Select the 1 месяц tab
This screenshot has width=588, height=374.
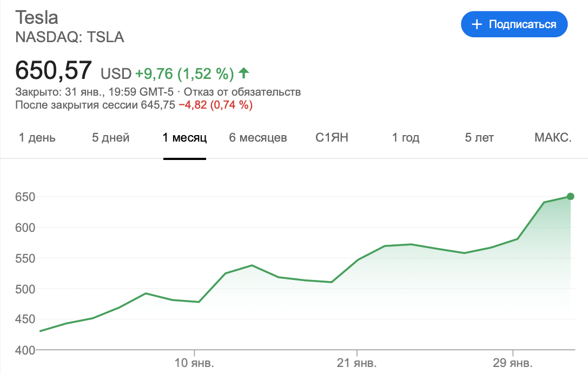tap(184, 137)
